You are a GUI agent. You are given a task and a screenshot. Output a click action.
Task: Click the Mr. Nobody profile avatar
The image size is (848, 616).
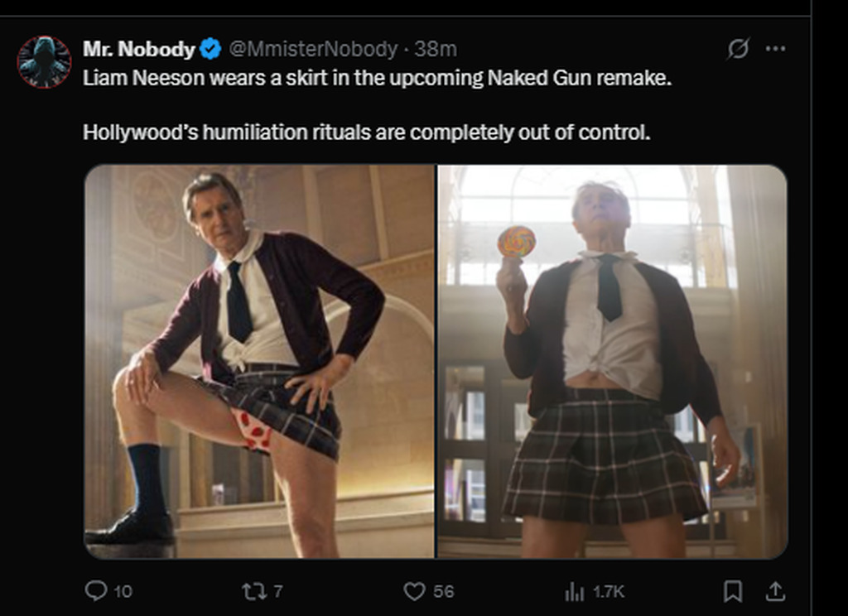pyautogui.click(x=44, y=62)
